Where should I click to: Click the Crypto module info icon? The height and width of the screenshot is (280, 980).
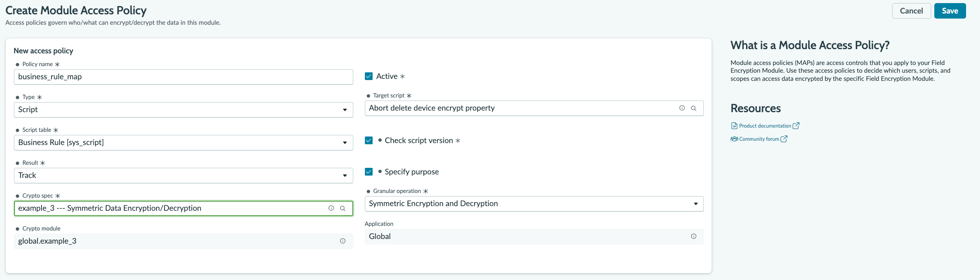[x=343, y=241]
